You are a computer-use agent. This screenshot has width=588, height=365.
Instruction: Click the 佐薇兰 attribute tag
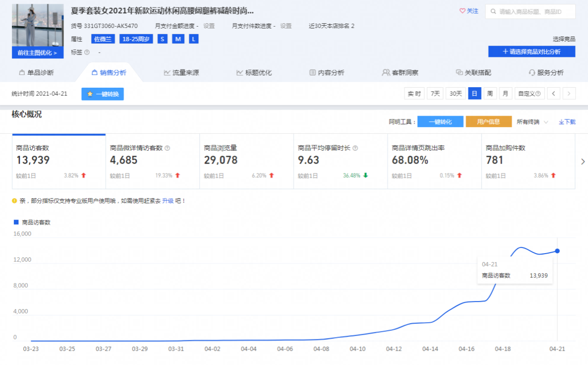[x=103, y=39]
